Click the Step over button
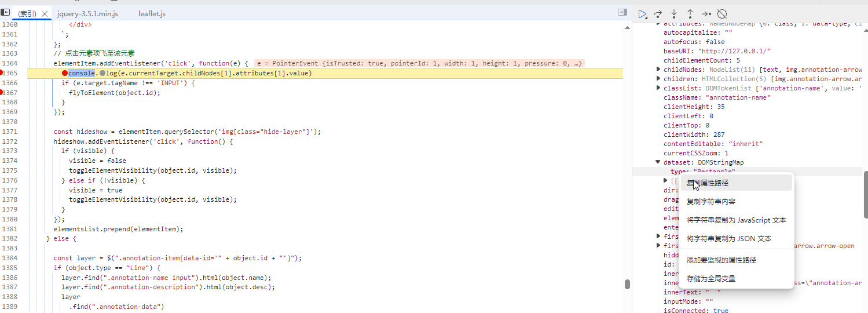Image resolution: width=868 pixels, height=313 pixels. (x=658, y=13)
